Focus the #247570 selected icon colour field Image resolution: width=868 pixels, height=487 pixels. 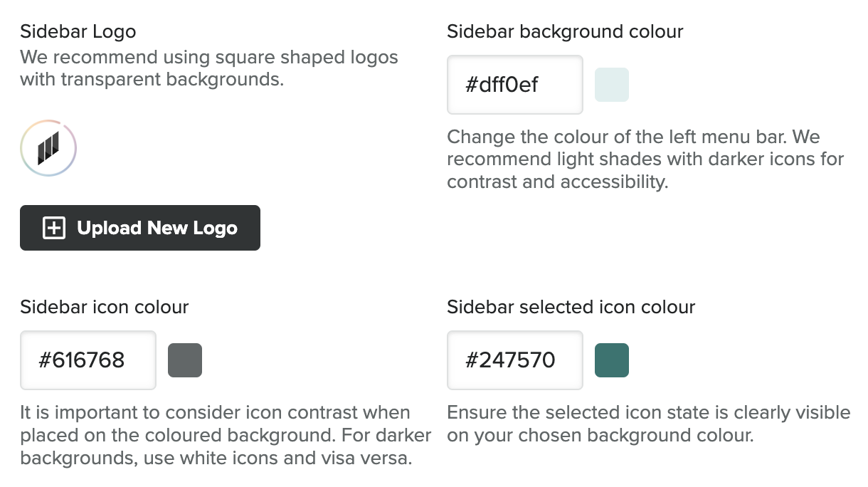pyautogui.click(x=514, y=360)
